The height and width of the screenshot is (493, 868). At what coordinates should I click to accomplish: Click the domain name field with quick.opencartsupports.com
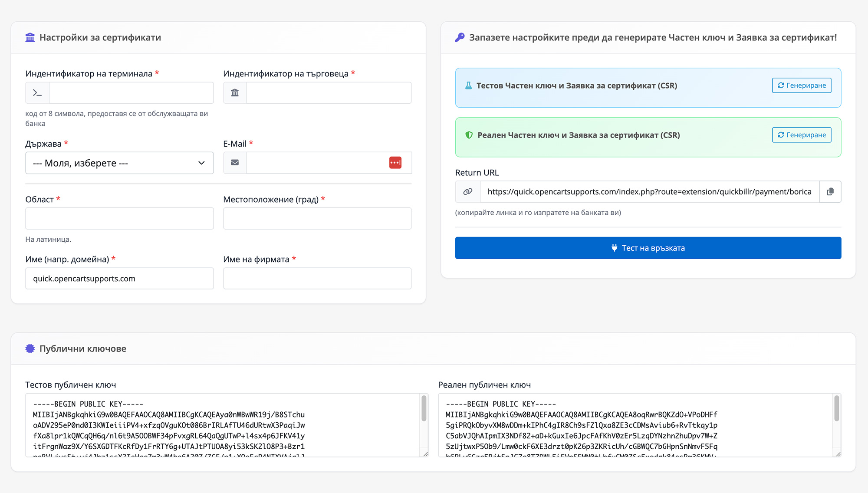click(119, 279)
